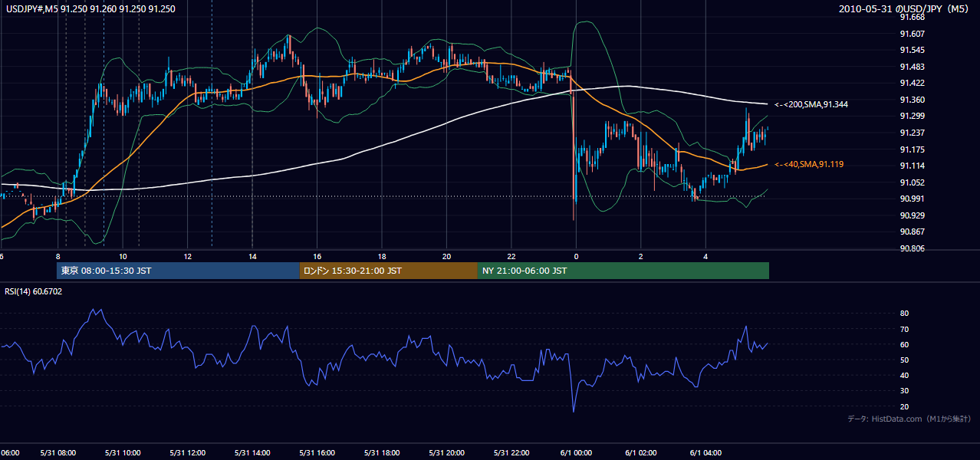The height and width of the screenshot is (460, 980).
Task: Click the 6/1 04:00 bottom date label
Action: pos(705,453)
